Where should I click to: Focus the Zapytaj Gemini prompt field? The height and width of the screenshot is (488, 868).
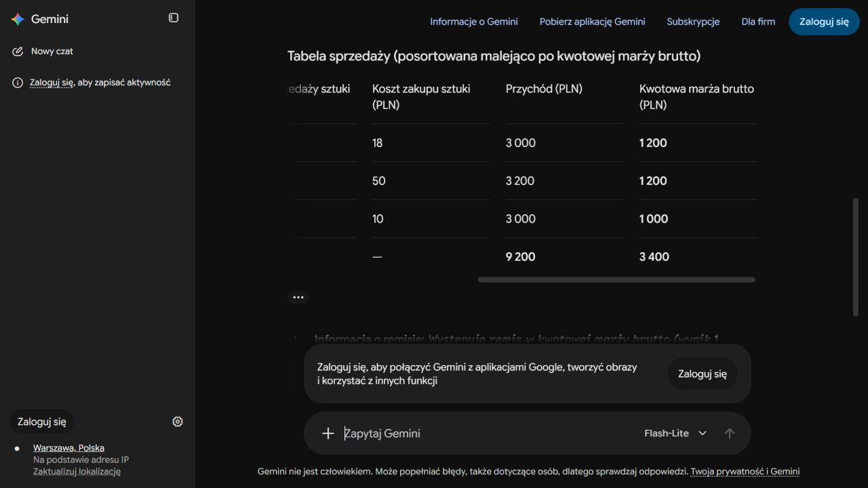(488, 433)
